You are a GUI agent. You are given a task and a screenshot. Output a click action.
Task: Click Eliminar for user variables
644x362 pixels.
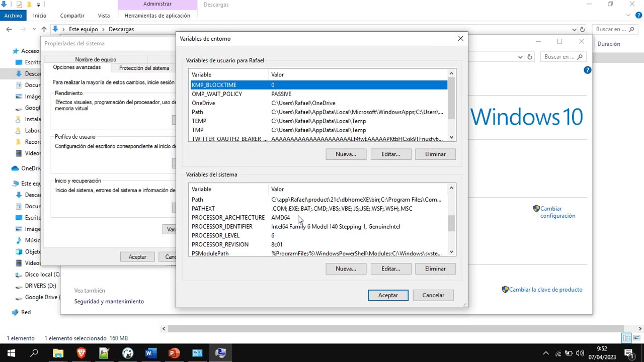coord(435,154)
